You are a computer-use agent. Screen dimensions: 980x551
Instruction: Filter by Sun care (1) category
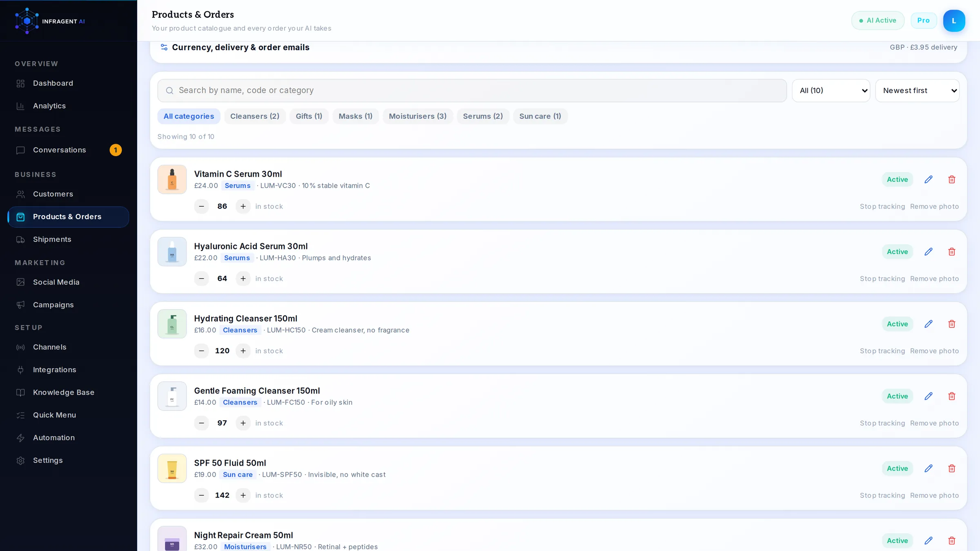540,116
